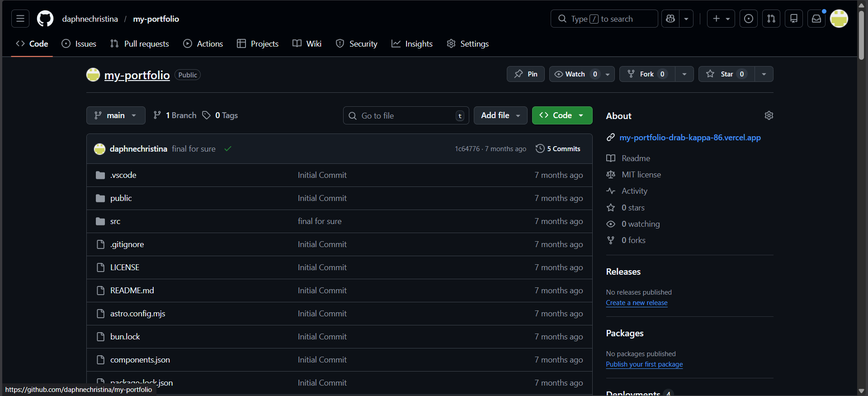Pin the repository to profile
Viewport: 868px width, 396px height.
pos(526,74)
